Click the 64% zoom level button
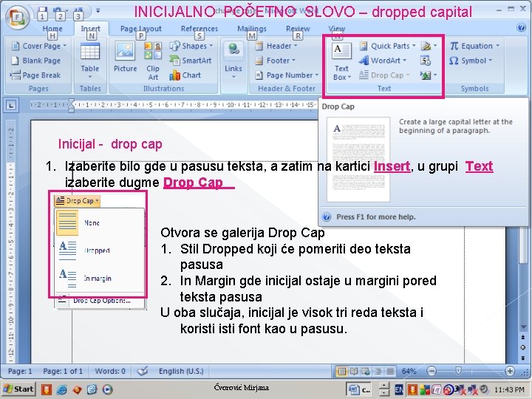532x399 pixels. pos(409,371)
